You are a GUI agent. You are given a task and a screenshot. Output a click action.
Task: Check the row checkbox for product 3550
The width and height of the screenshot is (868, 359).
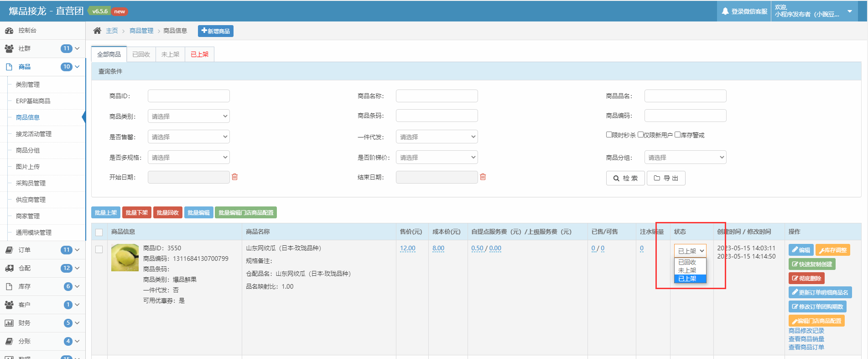click(99, 249)
